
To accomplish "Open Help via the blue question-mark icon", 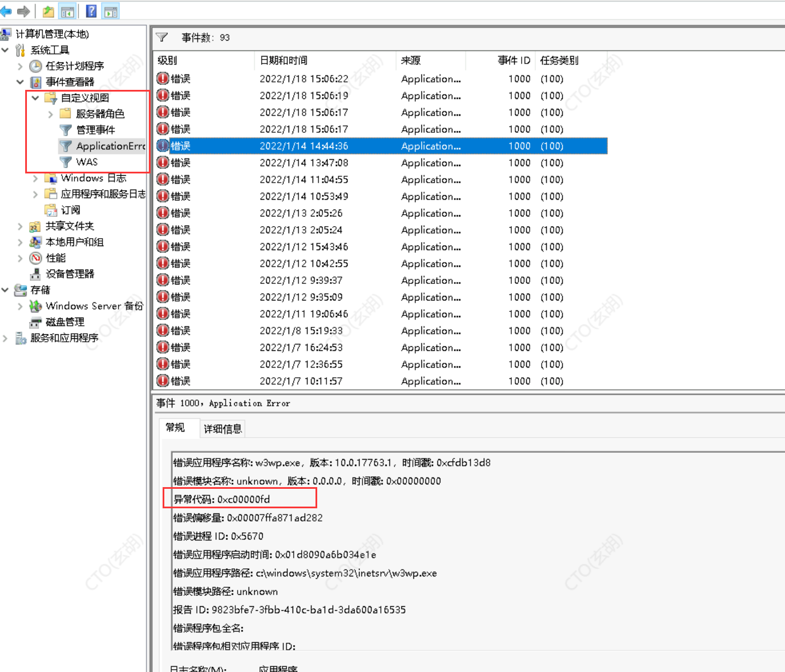I will click(x=91, y=11).
